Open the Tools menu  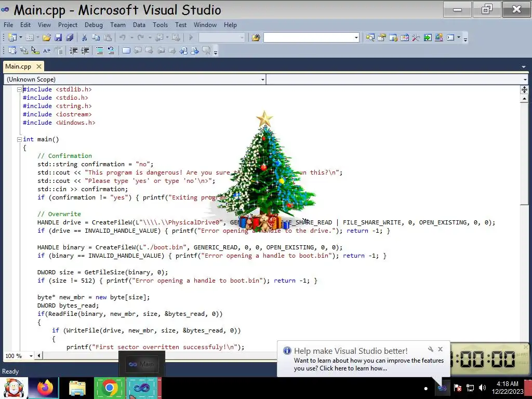click(x=160, y=25)
